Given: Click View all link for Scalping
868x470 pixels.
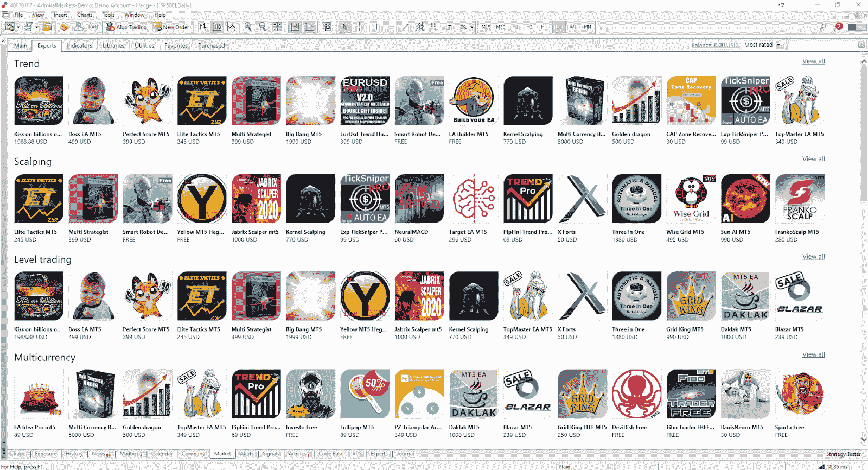Looking at the screenshot, I should 813,159.
